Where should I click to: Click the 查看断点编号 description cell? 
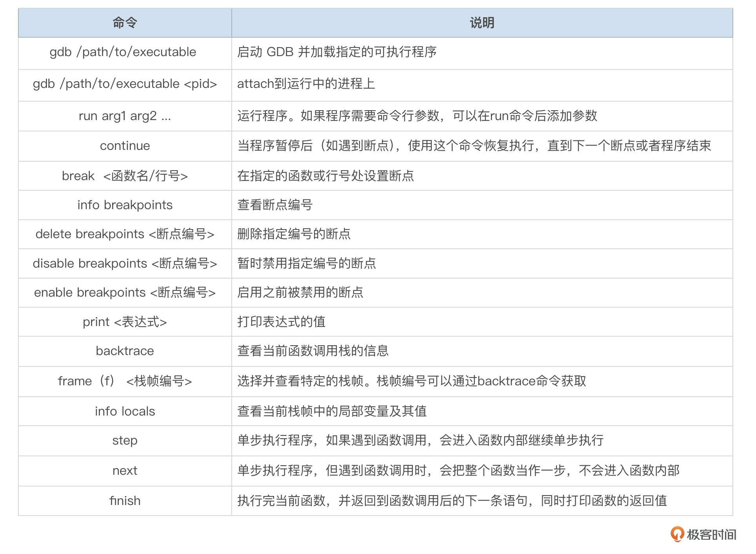click(x=274, y=205)
